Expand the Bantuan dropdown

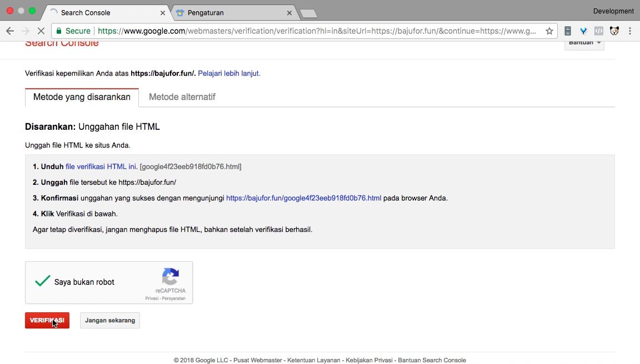tap(584, 43)
